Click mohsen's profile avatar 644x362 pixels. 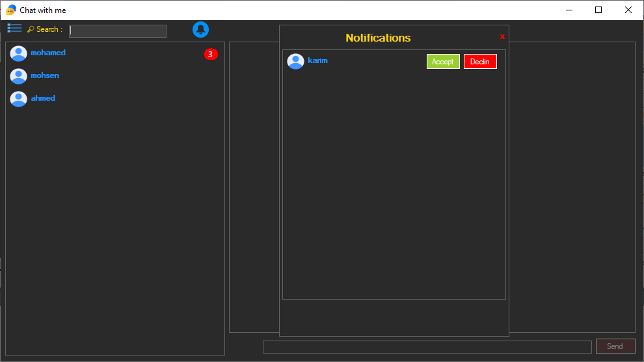pos(18,77)
